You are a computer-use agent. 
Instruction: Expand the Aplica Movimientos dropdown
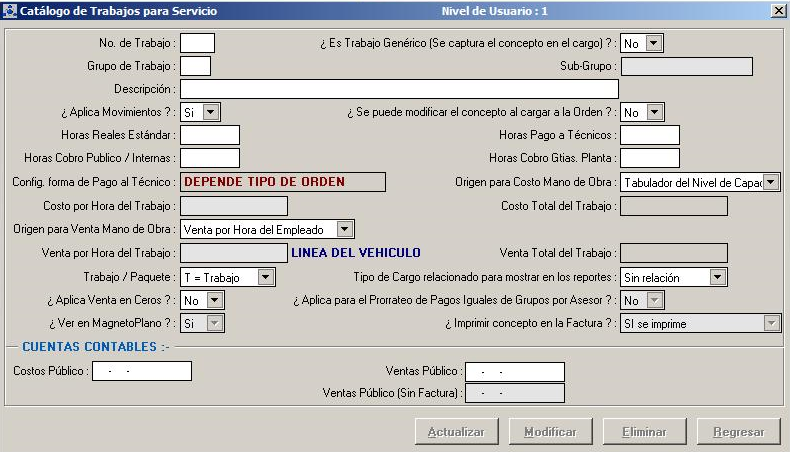[x=211, y=113]
